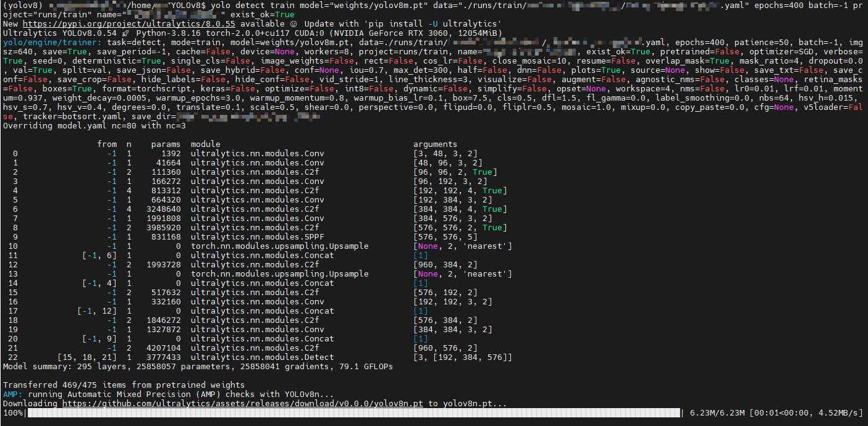Image resolution: width=868 pixels, height=426 pixels.
Task: Click the yolo/engine/trainer label
Action: (48, 42)
